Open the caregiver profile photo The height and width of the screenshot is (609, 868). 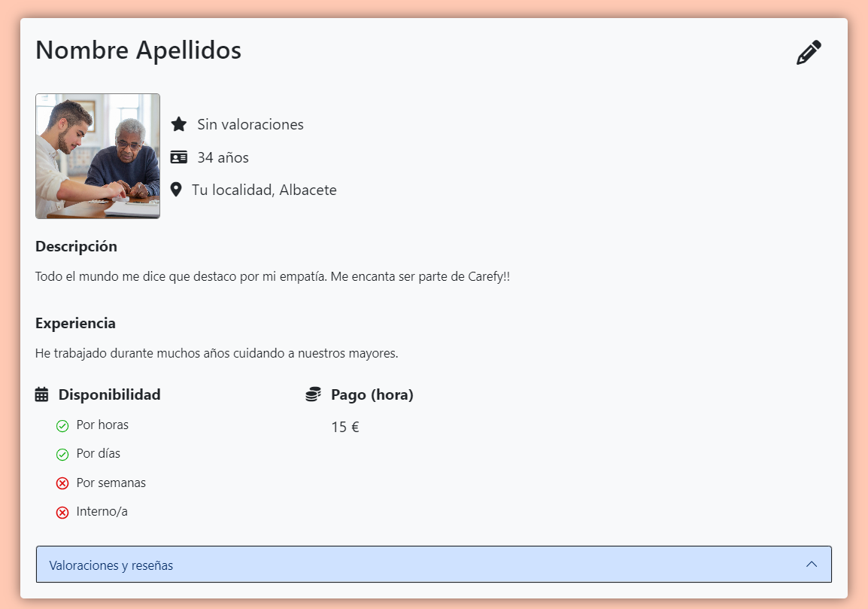point(97,156)
